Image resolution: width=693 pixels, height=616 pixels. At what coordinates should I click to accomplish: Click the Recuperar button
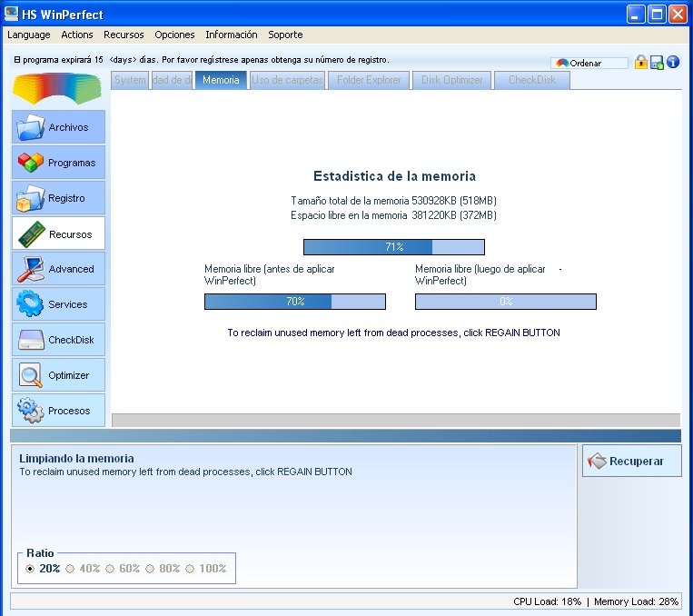631,461
